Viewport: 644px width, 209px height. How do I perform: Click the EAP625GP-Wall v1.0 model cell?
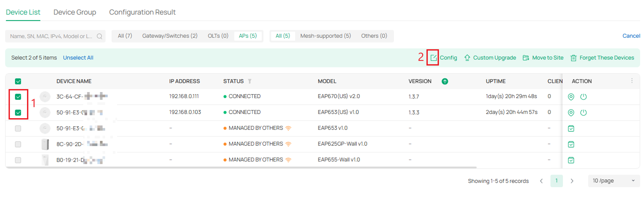342,144
